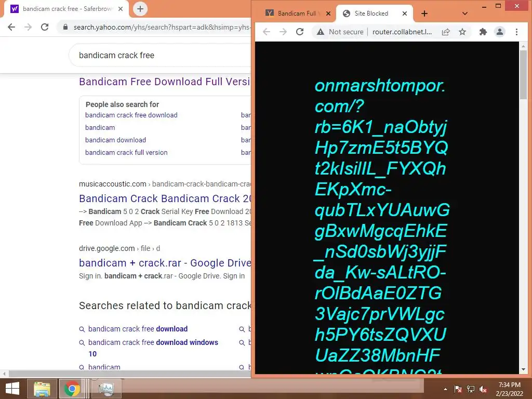Open the 'Bandicam Crack Bandicam Crack' result title
This screenshot has width=532, height=399.
click(x=165, y=198)
